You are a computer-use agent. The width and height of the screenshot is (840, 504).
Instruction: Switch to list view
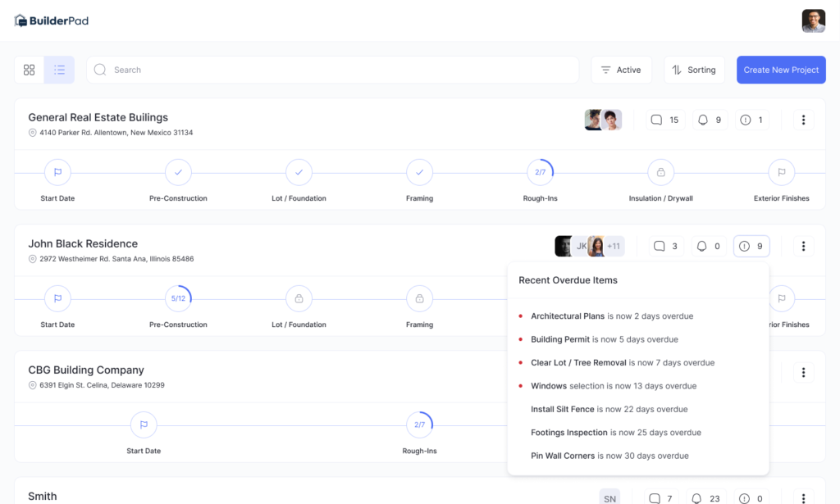59,70
